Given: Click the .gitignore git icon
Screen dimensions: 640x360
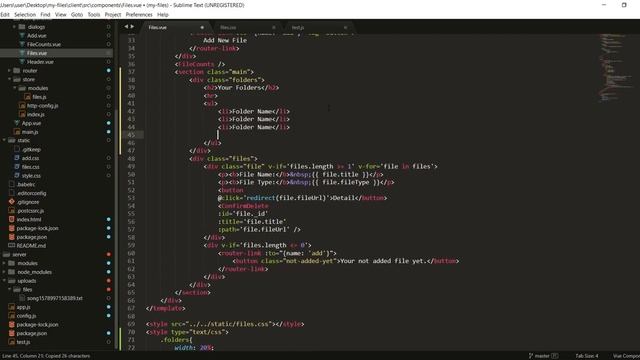Looking at the screenshot, I should [11, 202].
